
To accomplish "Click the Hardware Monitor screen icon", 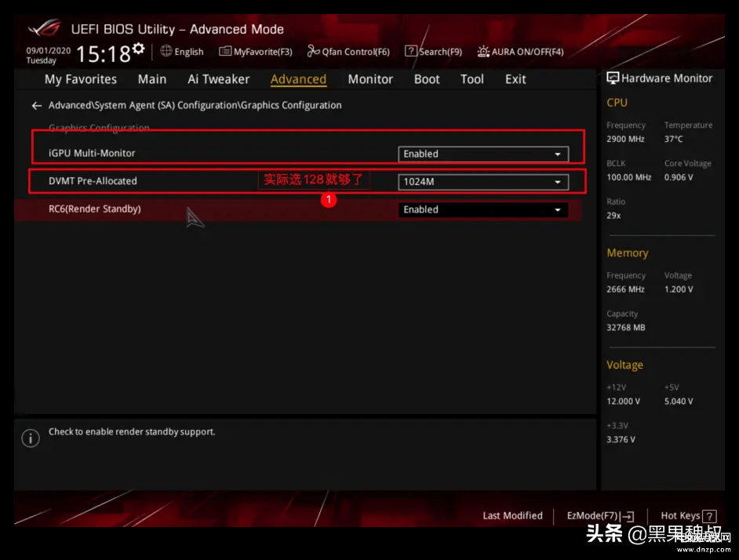I will coord(612,78).
